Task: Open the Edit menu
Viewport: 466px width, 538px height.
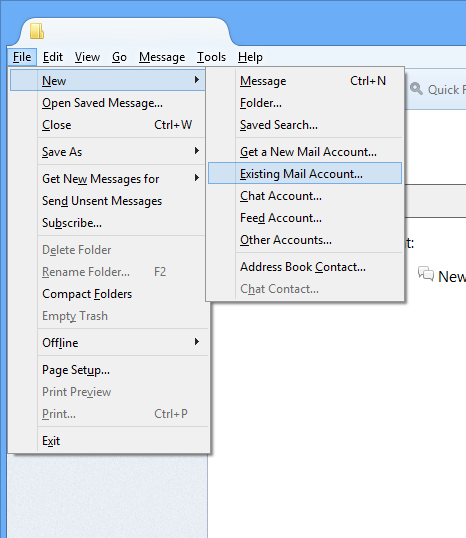Action: point(53,57)
